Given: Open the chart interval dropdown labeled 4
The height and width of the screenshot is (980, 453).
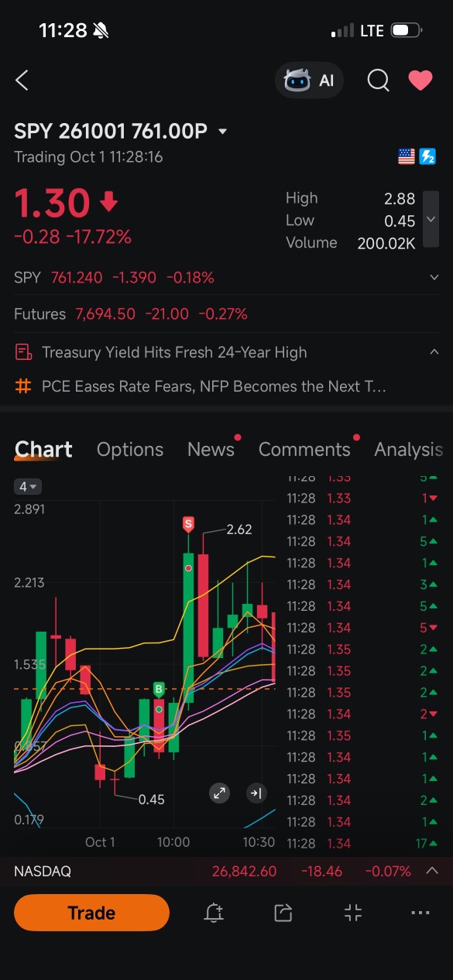Looking at the screenshot, I should coord(29,487).
